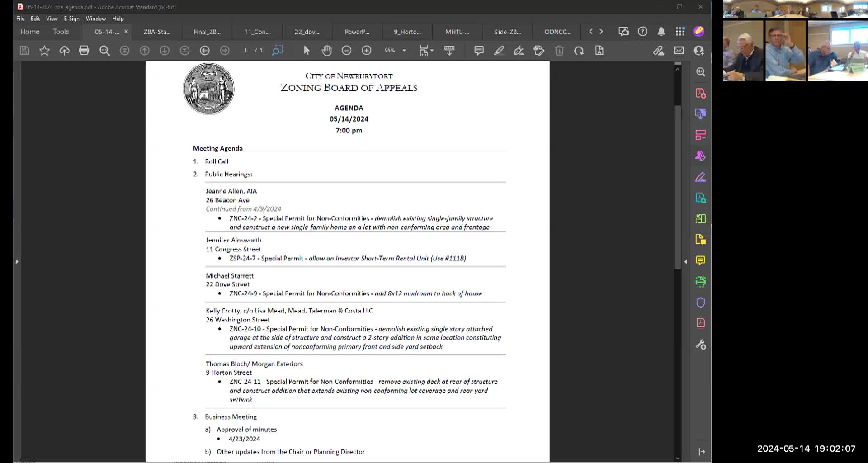This screenshot has height=463, width=868.
Task: Switch to the ZBA-Sta... document tab
Action: (157, 32)
